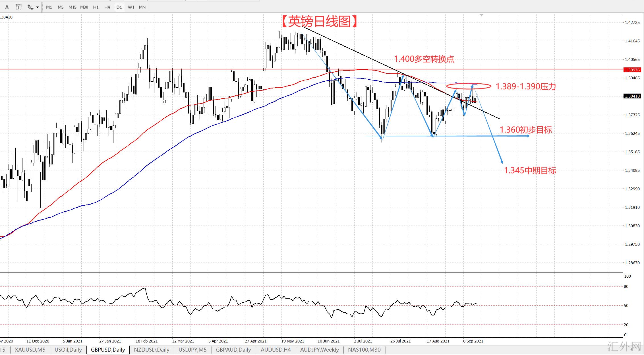The height and width of the screenshot is (355, 644).
Task: Select the NAS100,M30 chart tab
Action: (x=364, y=350)
